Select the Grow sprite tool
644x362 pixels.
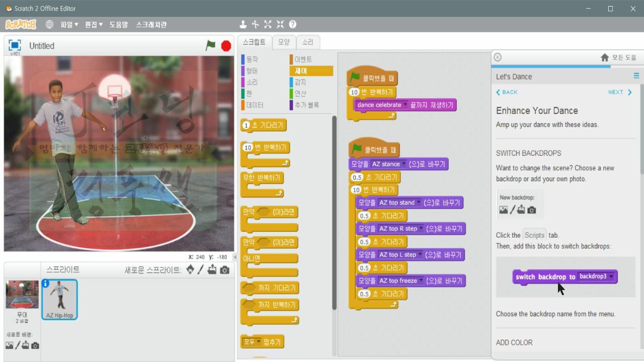click(x=268, y=24)
